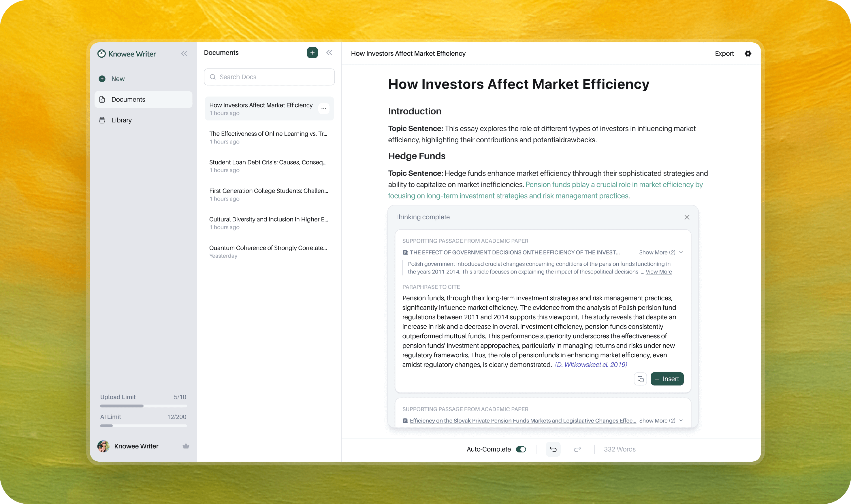Open the Library section

[x=121, y=120]
